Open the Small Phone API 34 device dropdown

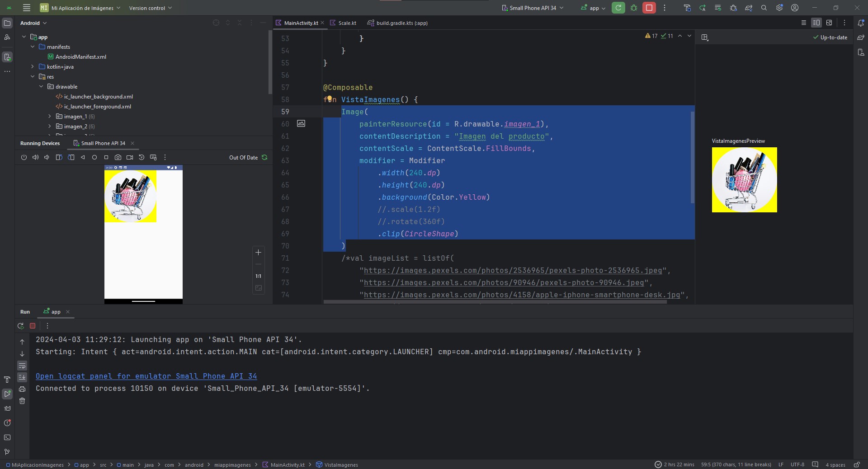[x=533, y=8]
